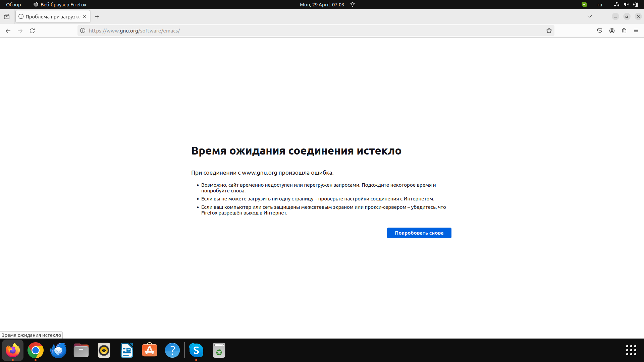This screenshot has height=362, width=644.
Task: Open the list all tabs chevron
Action: pyautogui.click(x=590, y=16)
